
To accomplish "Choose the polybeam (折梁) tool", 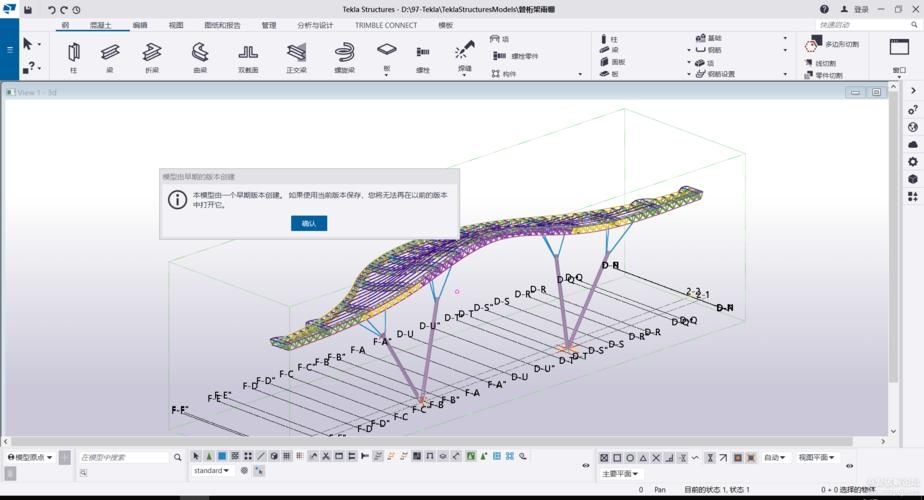I will [152, 56].
